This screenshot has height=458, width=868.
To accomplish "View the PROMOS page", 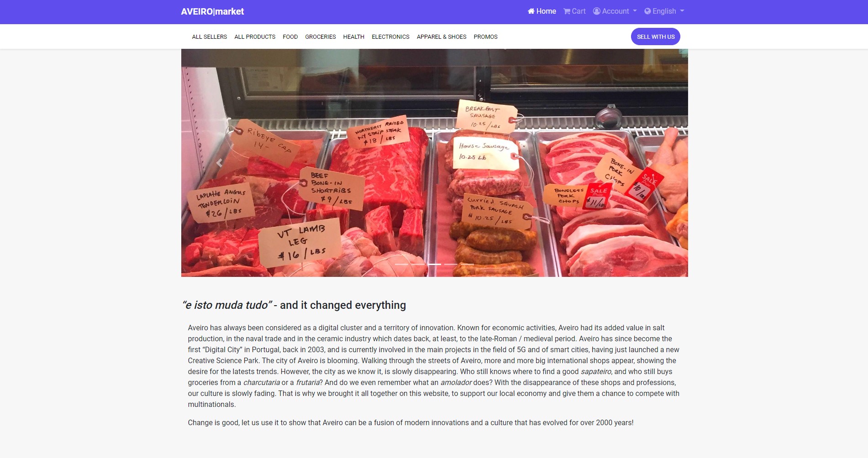I will [485, 37].
